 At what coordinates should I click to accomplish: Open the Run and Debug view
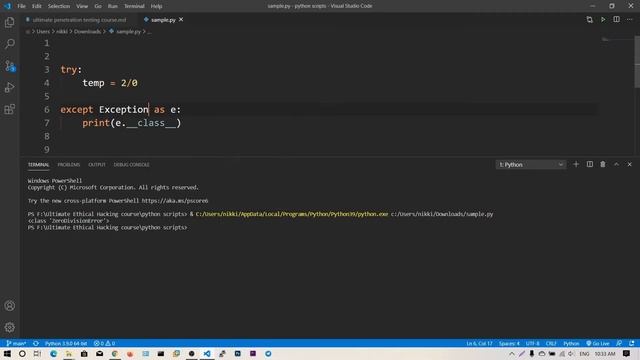click(10, 87)
